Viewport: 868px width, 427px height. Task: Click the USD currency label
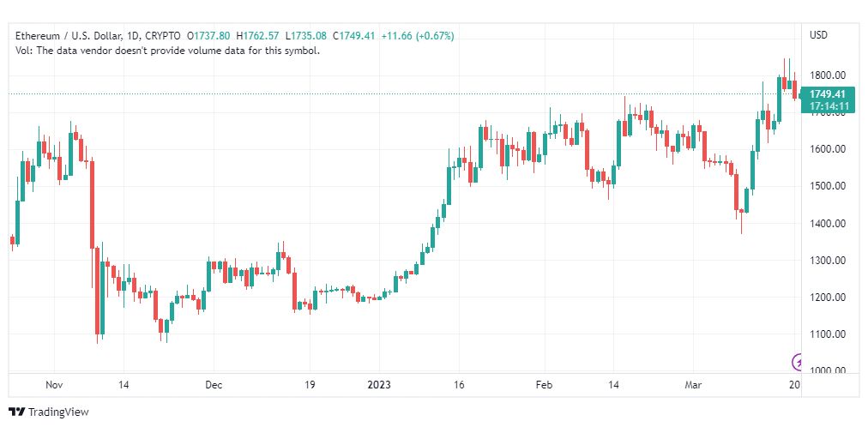point(818,35)
